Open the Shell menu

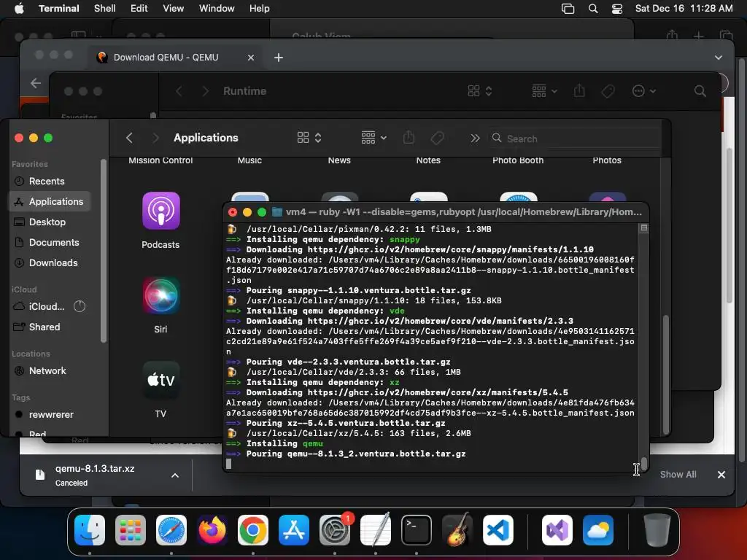click(105, 9)
